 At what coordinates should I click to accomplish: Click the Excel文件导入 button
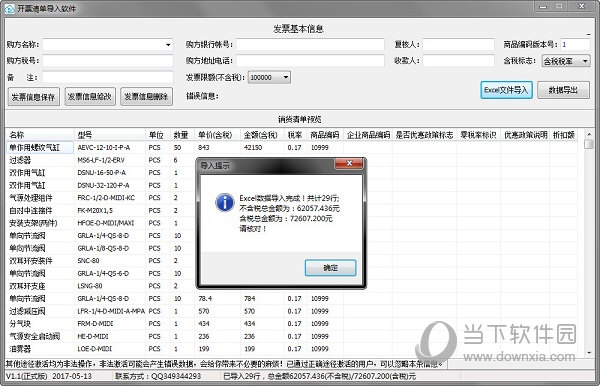[506, 90]
